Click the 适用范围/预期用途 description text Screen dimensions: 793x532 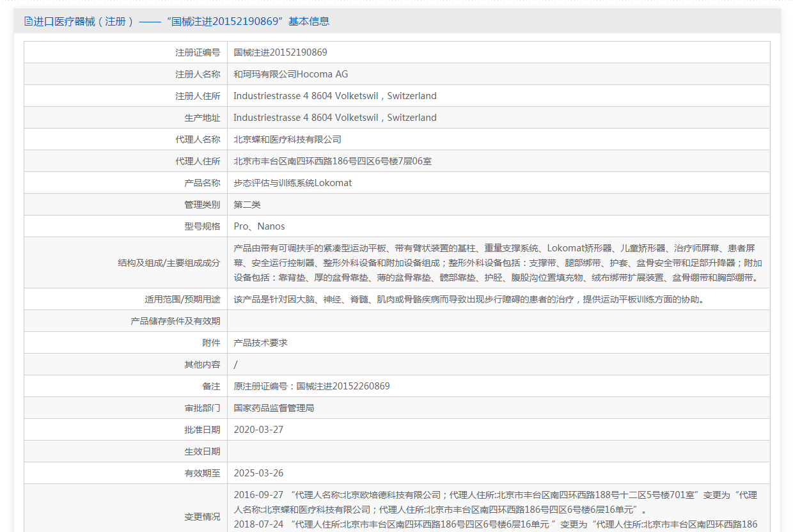point(469,299)
